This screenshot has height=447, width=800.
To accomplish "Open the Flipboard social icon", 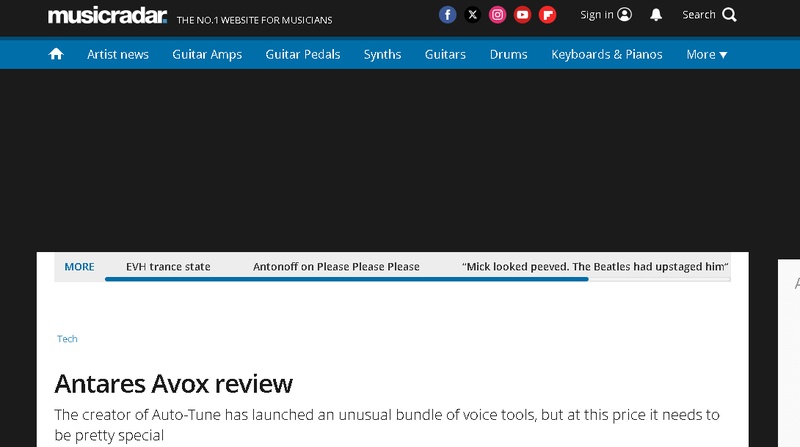I will (547, 15).
